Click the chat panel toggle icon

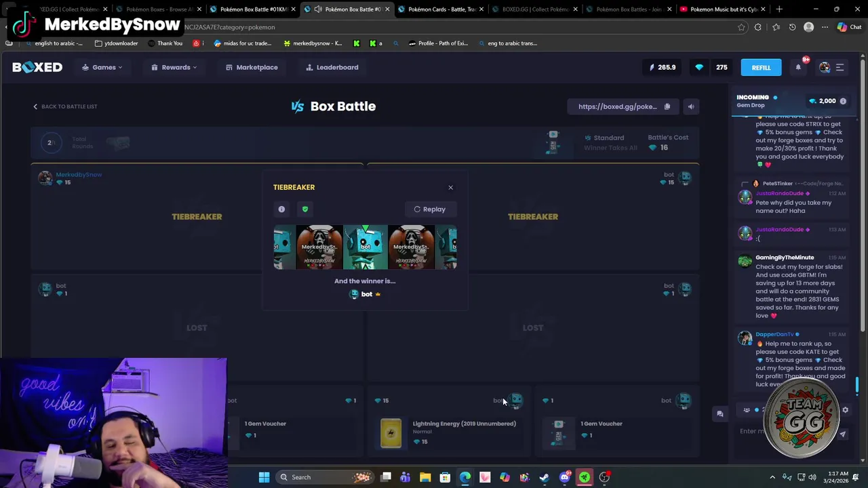point(720,413)
